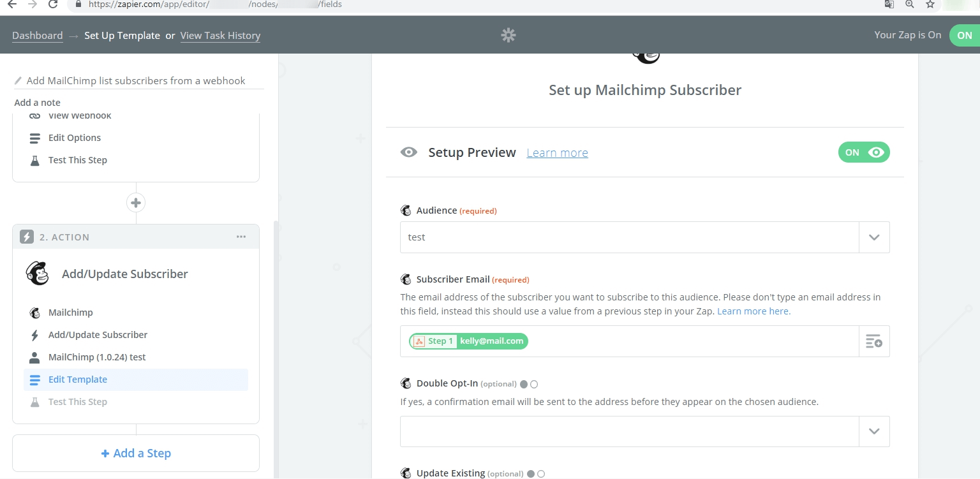Open Edit Options in the trigger step
This screenshot has height=479, width=980.
pos(75,138)
